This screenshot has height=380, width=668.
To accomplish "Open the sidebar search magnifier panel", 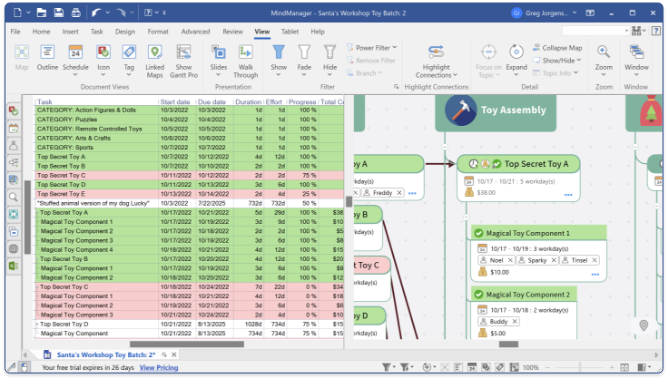I will click(x=14, y=197).
